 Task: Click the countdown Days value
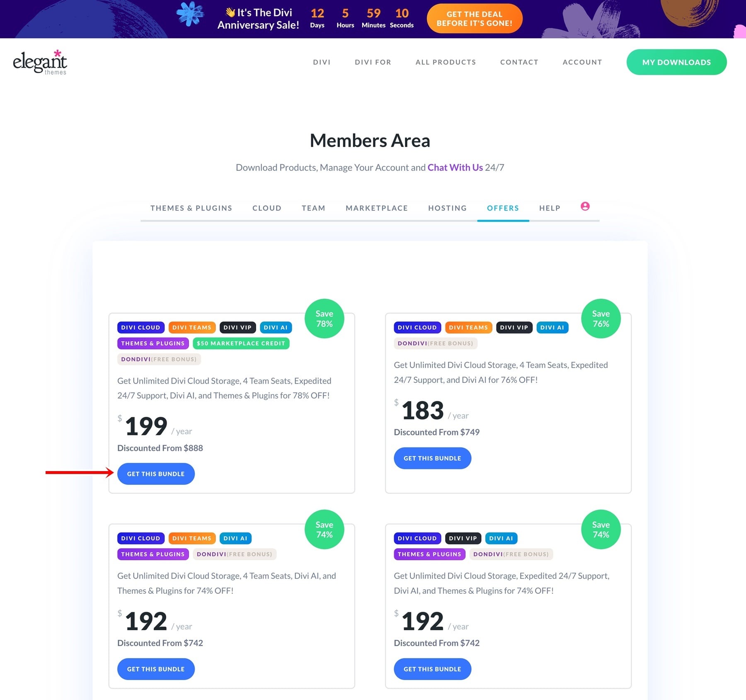pos(317,13)
